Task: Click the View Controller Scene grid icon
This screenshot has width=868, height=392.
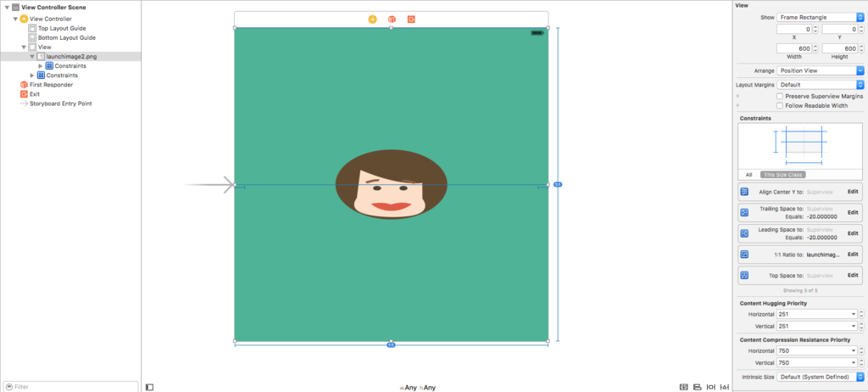Action: pos(15,7)
